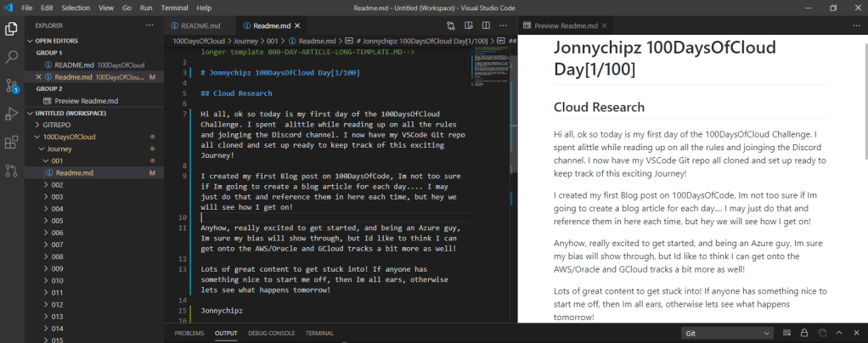Split the editor to the right
The width and height of the screenshot is (868, 343).
pyautogui.click(x=487, y=26)
